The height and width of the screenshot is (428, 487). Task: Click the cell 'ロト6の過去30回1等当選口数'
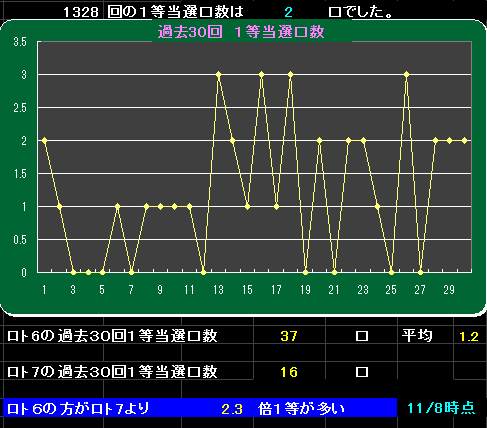tap(112, 336)
